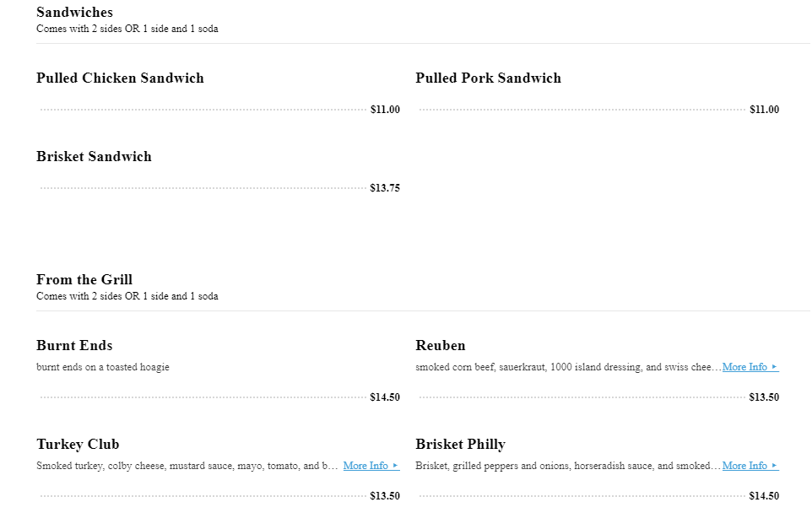This screenshot has width=812, height=529.
Task: Select the Pulled Chicken Sandwich title
Action: click(120, 78)
